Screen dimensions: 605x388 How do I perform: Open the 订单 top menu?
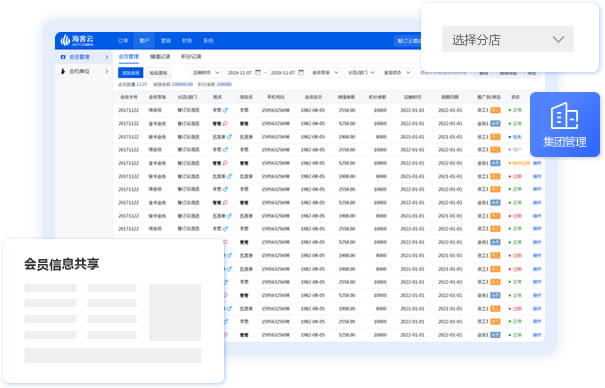tap(123, 40)
